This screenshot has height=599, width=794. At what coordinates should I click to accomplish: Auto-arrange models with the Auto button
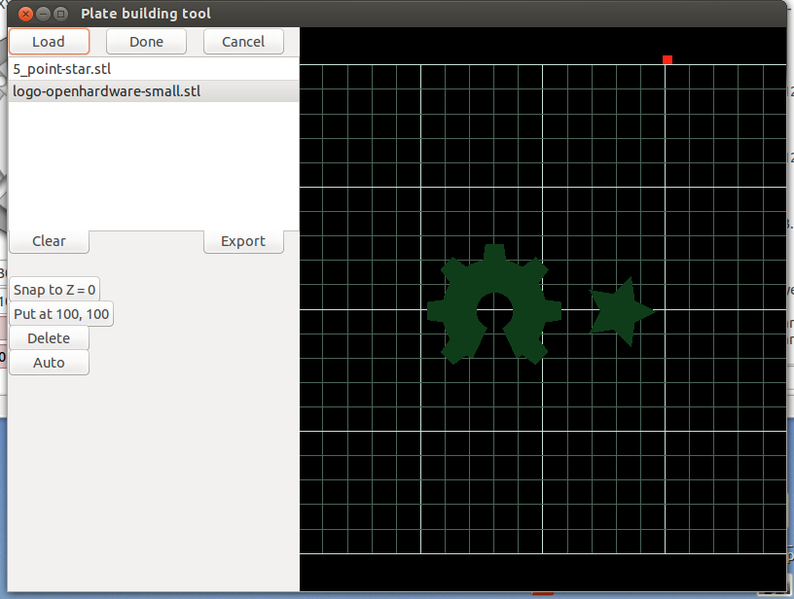[x=49, y=362]
